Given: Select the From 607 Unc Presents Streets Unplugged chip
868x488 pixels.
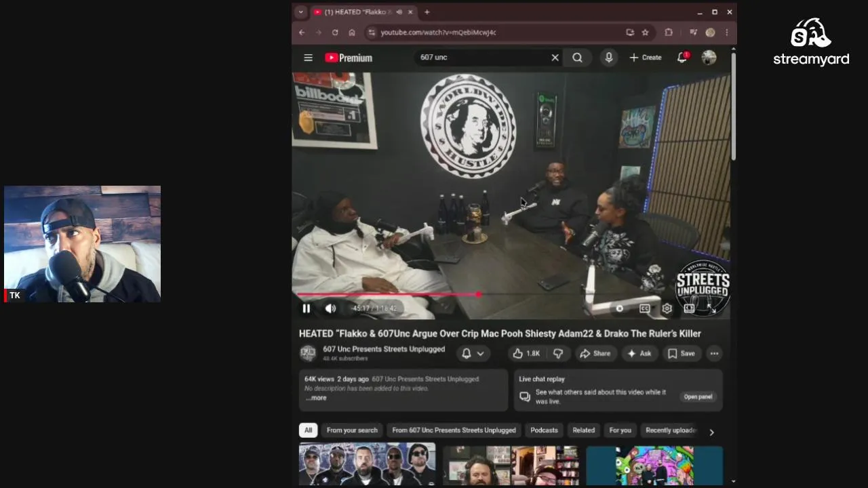Looking at the screenshot, I should pyautogui.click(x=454, y=430).
